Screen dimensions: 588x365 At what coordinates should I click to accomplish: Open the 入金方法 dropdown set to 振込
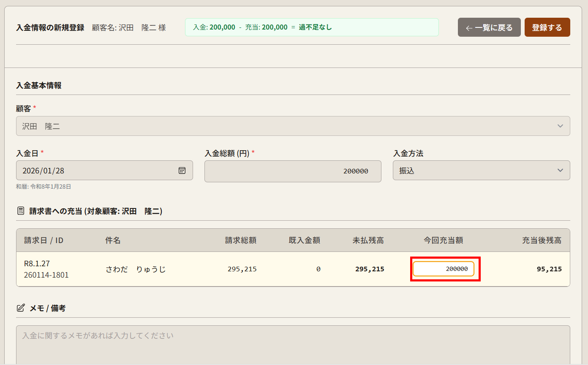coord(481,170)
